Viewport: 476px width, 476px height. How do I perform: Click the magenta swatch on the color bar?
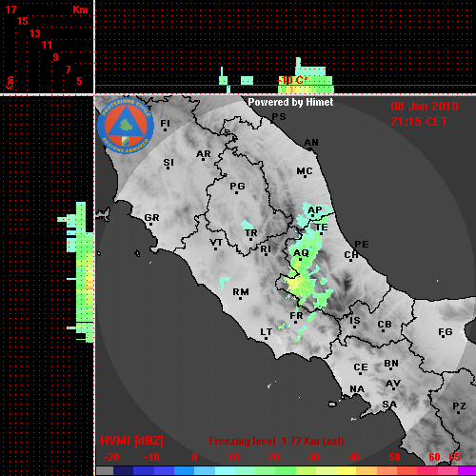coord(467,471)
